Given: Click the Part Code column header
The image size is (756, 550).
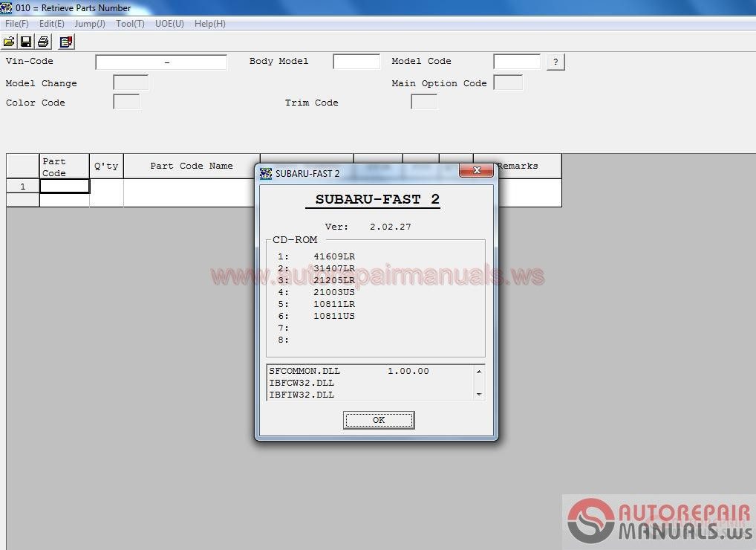Looking at the screenshot, I should tap(64, 166).
